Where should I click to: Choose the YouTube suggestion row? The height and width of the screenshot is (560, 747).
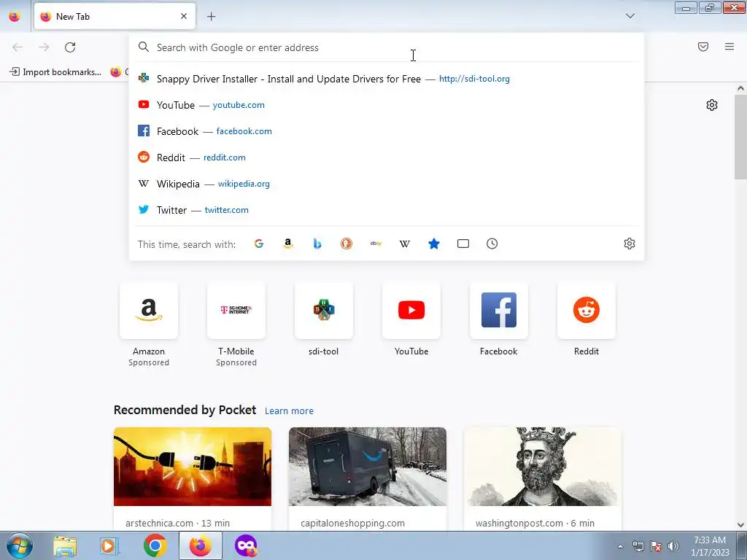tap(387, 105)
